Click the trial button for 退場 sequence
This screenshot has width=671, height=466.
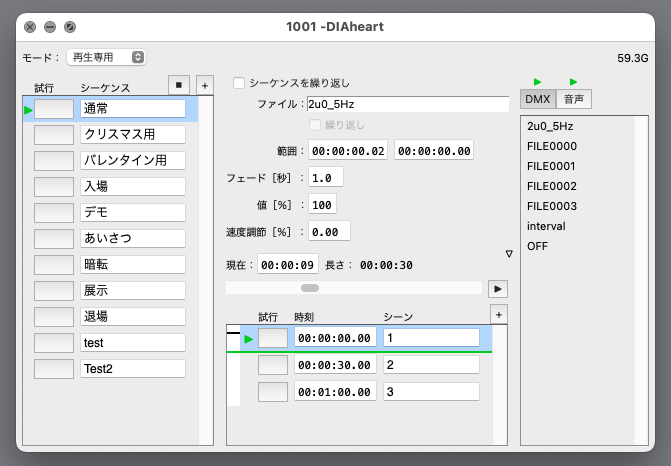coord(54,317)
